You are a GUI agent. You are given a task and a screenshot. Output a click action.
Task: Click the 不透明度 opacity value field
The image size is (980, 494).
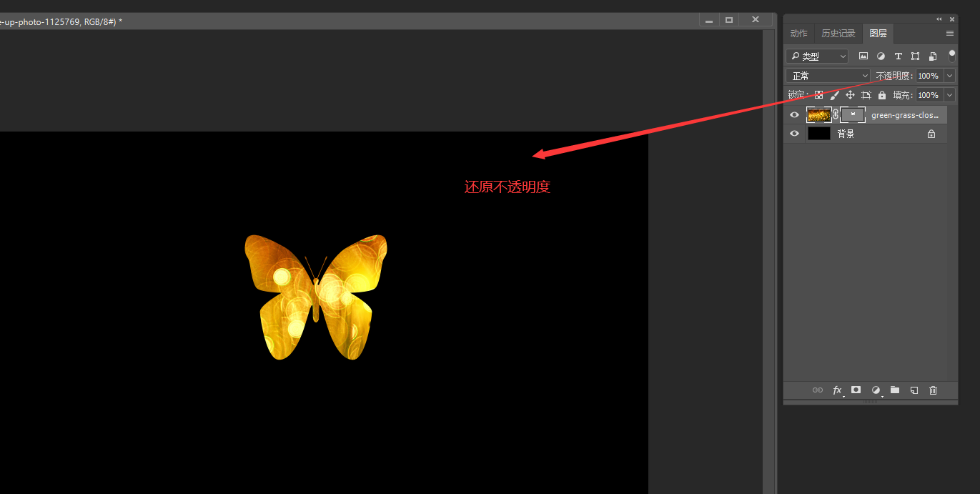click(929, 76)
